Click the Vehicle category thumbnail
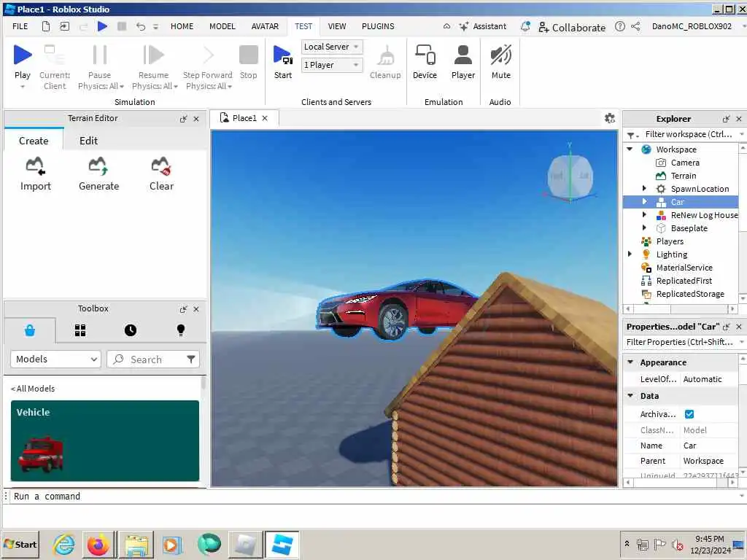 pyautogui.click(x=105, y=440)
